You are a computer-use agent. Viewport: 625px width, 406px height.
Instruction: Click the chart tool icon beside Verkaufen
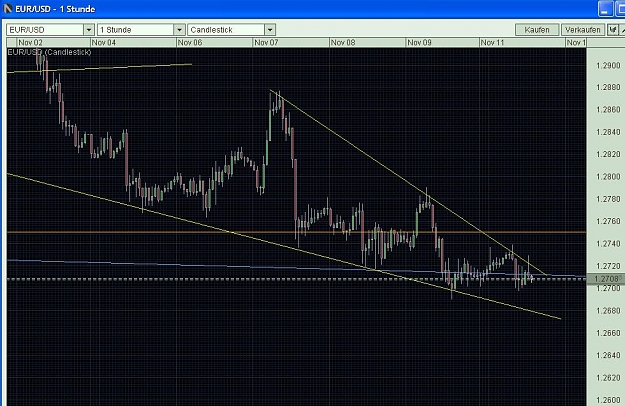612,30
